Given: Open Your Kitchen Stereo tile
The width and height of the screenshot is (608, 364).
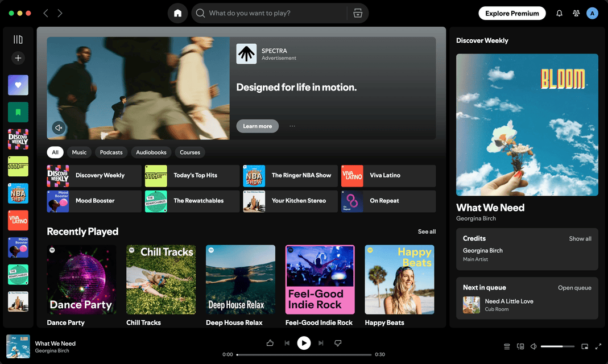Looking at the screenshot, I should [290, 201].
